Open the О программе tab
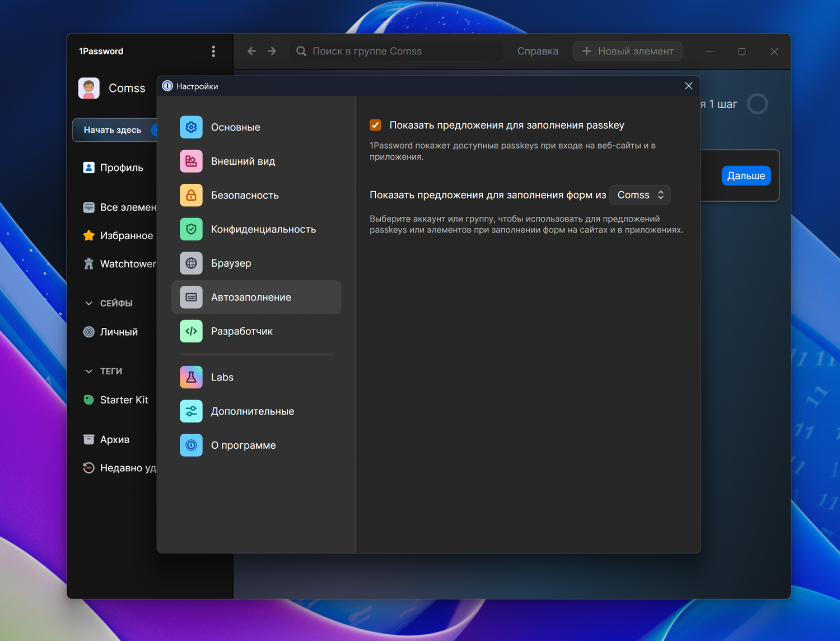The width and height of the screenshot is (840, 641). [x=256, y=445]
